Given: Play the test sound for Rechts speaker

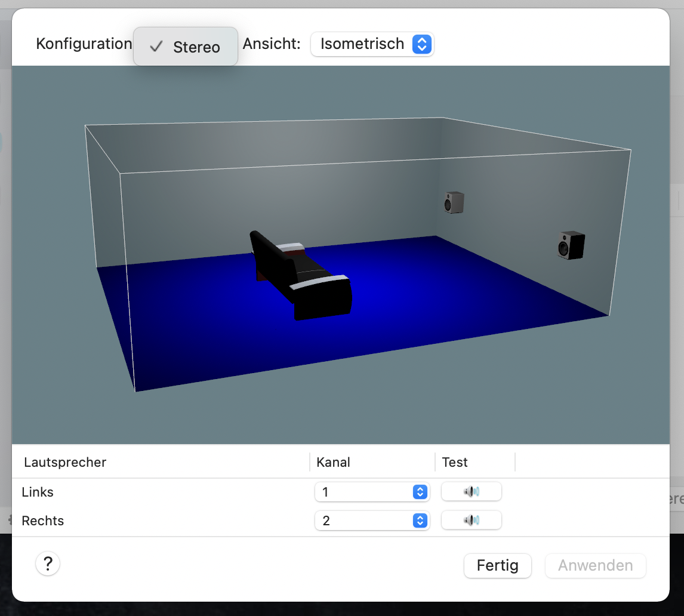Looking at the screenshot, I should 471,520.
